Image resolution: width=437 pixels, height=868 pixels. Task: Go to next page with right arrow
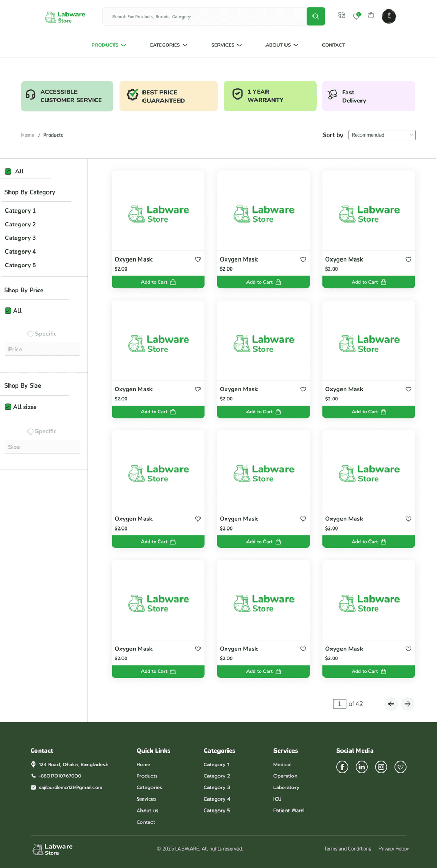[407, 703]
